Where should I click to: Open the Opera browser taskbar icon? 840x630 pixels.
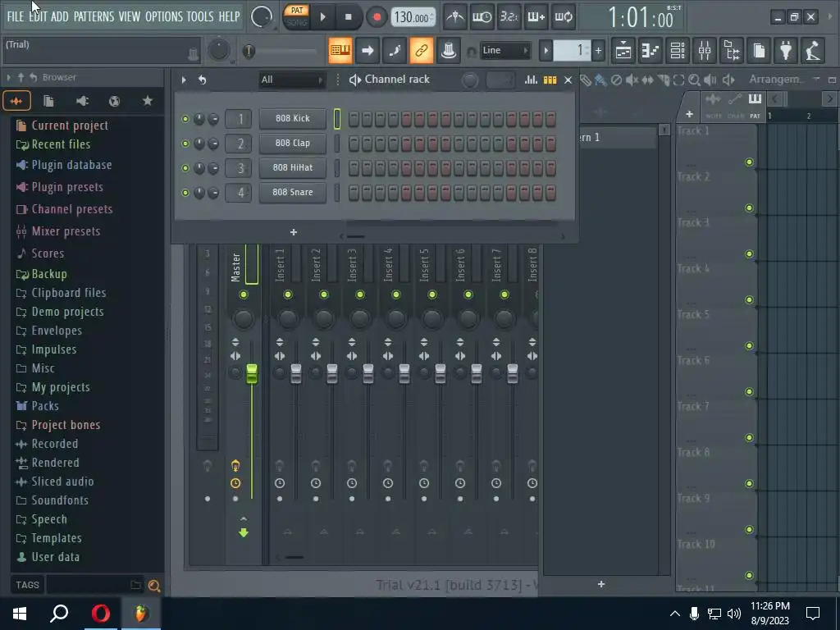click(101, 614)
